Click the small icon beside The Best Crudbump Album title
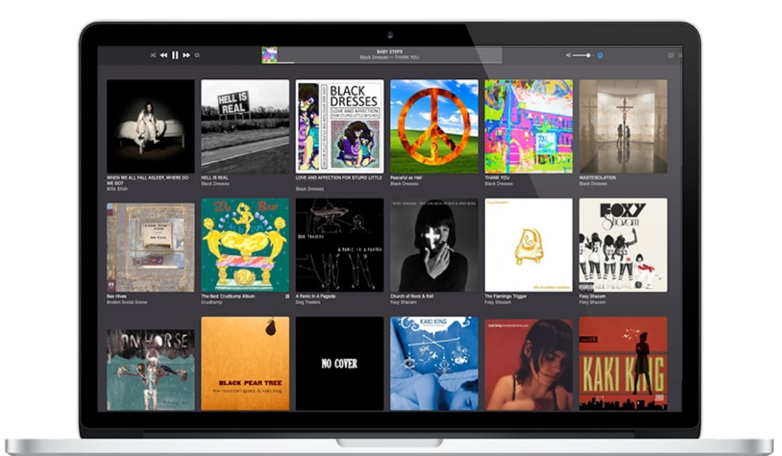 coord(287,296)
